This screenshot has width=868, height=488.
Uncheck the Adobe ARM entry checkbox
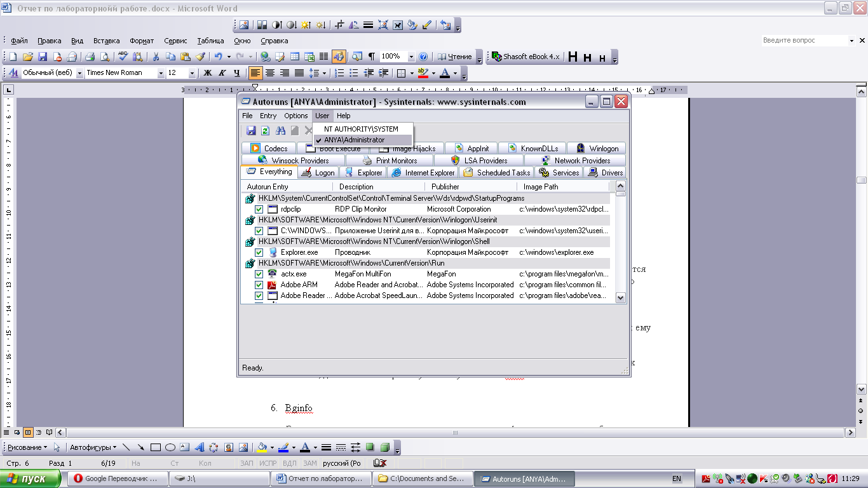[x=259, y=285]
